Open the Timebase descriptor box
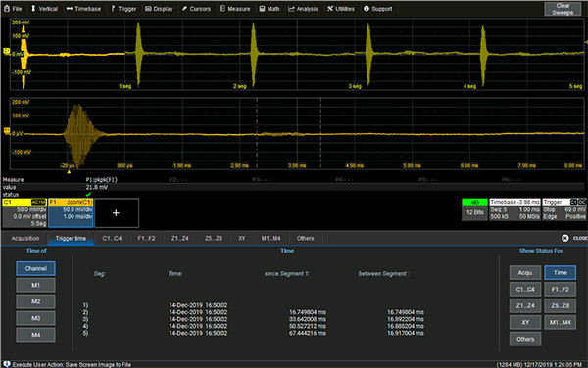Image resolution: width=588 pixels, height=368 pixels. [514, 209]
